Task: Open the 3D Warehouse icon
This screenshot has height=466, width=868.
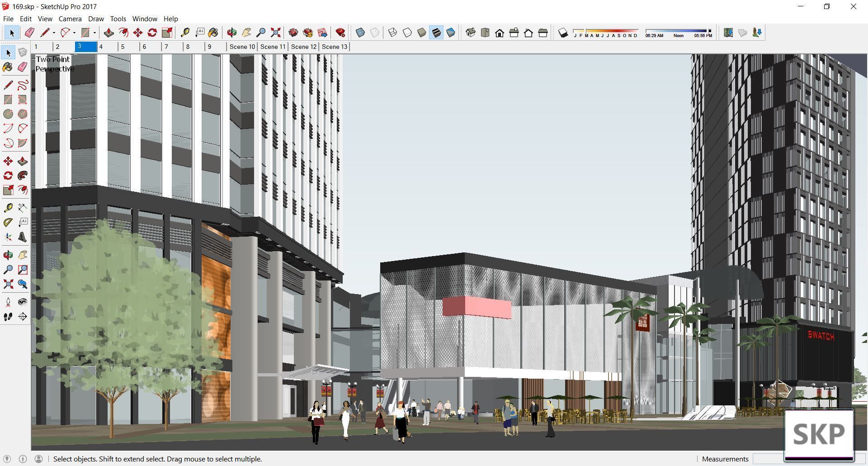Action: (x=293, y=33)
